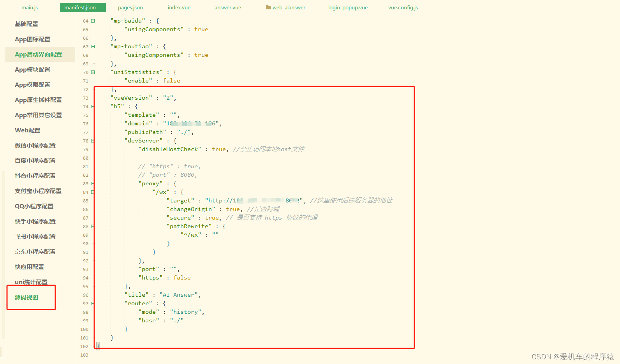Click the "^/wx" rewrite key
Viewport: 620px width, 364px height.
(191, 235)
